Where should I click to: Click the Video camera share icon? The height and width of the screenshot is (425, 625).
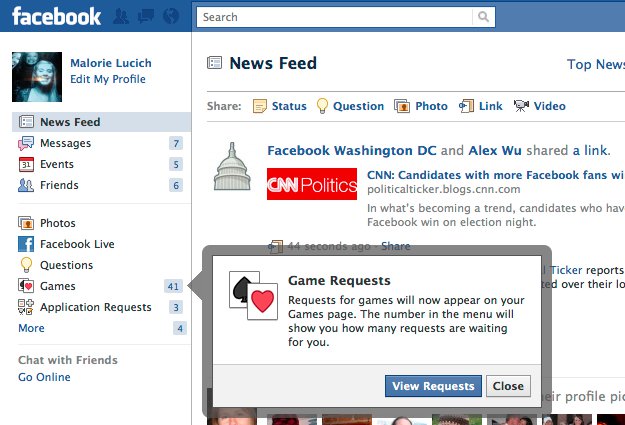point(521,106)
